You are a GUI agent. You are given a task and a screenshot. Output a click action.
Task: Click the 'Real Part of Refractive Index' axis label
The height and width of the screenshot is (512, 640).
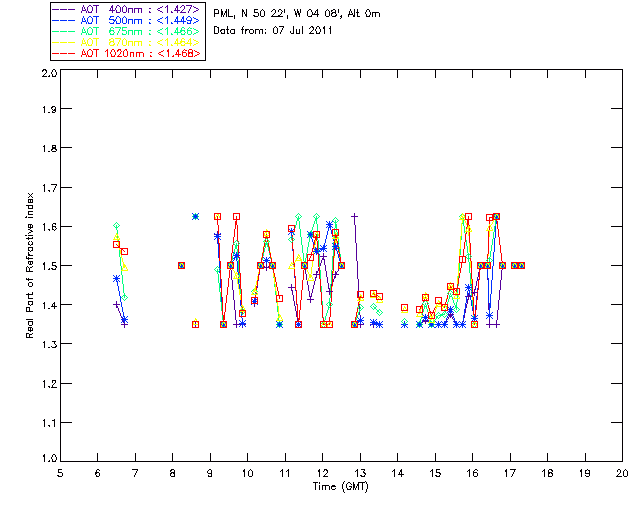click(30, 265)
